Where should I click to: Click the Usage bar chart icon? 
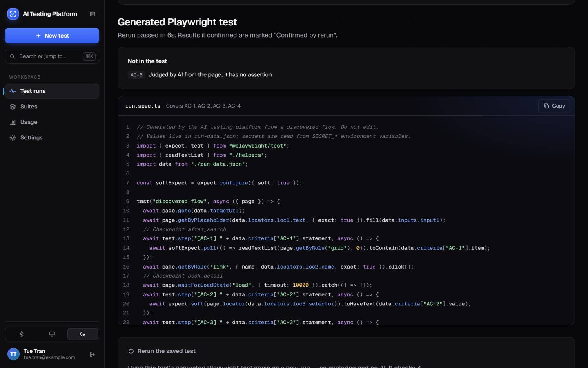click(x=13, y=122)
